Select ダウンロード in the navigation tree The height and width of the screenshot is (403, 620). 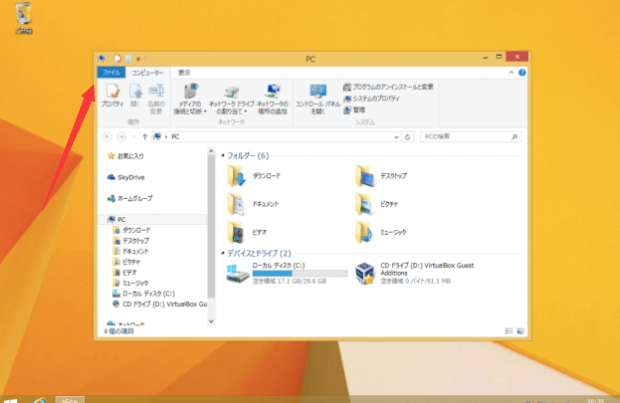[132, 230]
